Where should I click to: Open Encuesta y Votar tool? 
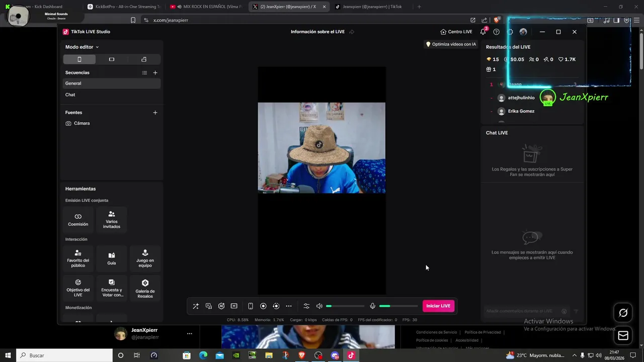[112, 288]
